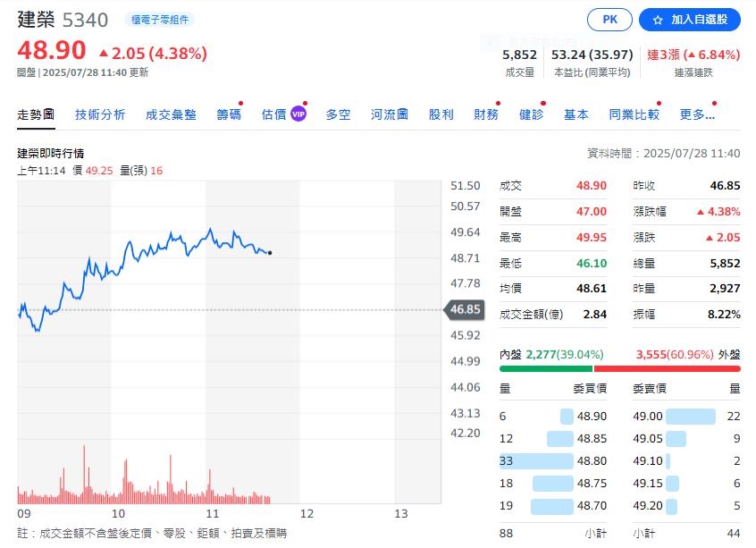756x548 pixels.
Task: View the 成交彙整 trade summary tab
Action: pyautogui.click(x=170, y=114)
